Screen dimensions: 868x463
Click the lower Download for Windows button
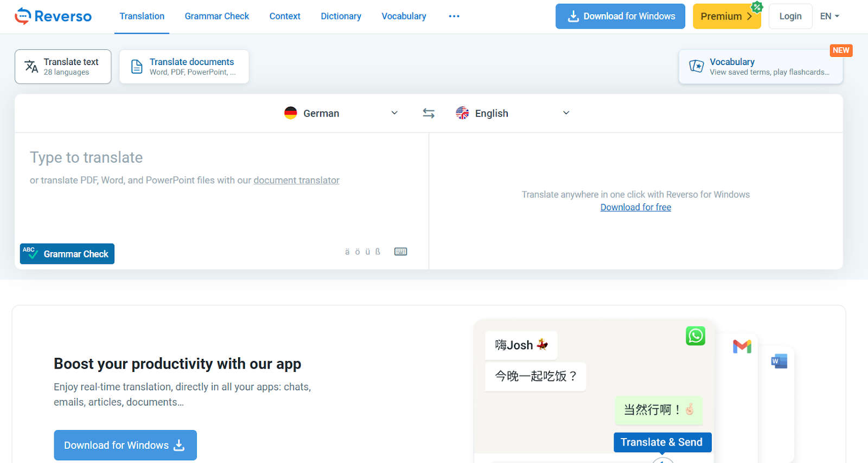pyautogui.click(x=125, y=445)
